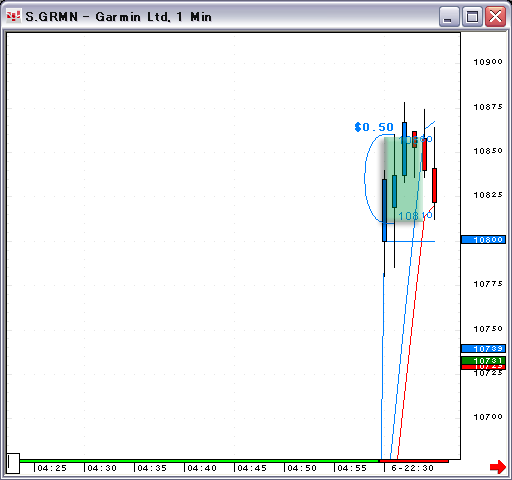Click the green session bar along the bottom

[199, 461]
